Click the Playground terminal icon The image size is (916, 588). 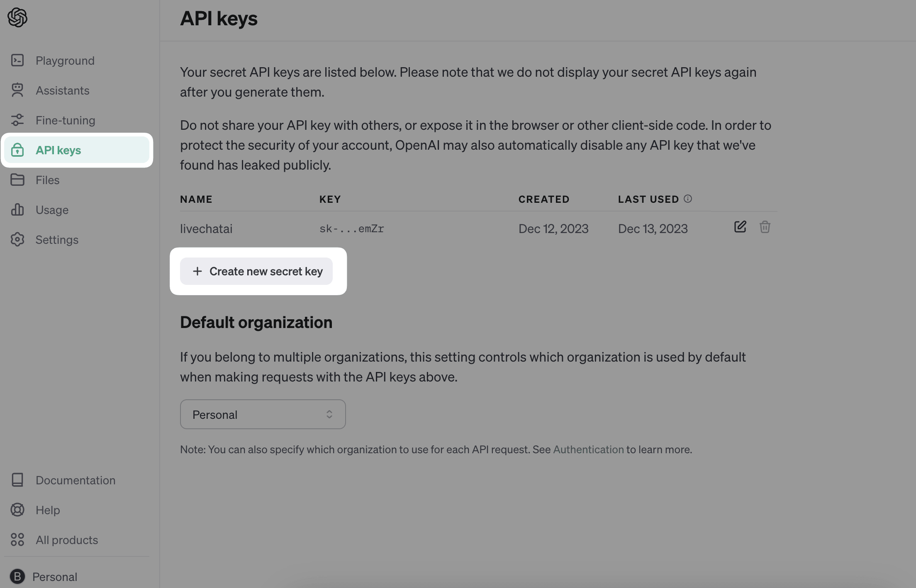(x=17, y=61)
